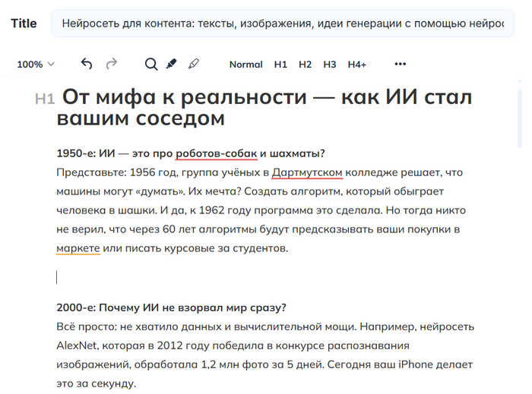Click the redo arrow icon
Viewport: 532px width, 394px height.
(x=112, y=65)
